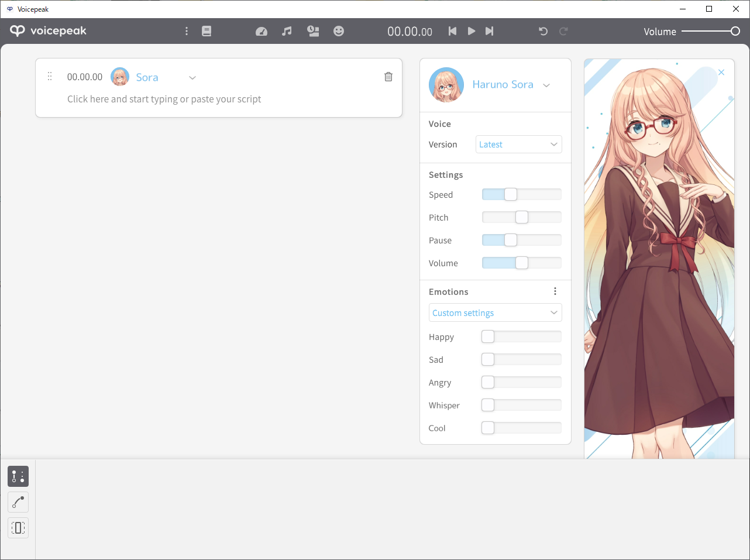Image resolution: width=750 pixels, height=560 pixels.
Task: Select the curve line tool at bottom left
Action: click(x=18, y=502)
